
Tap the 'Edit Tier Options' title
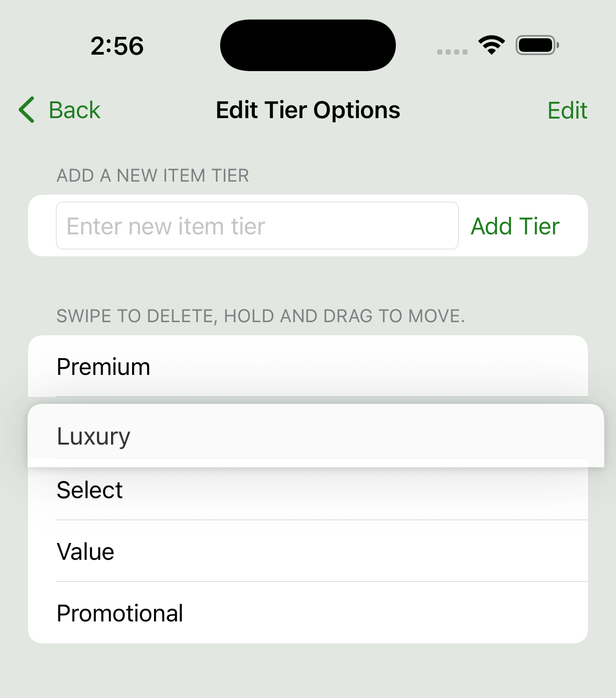point(308,110)
